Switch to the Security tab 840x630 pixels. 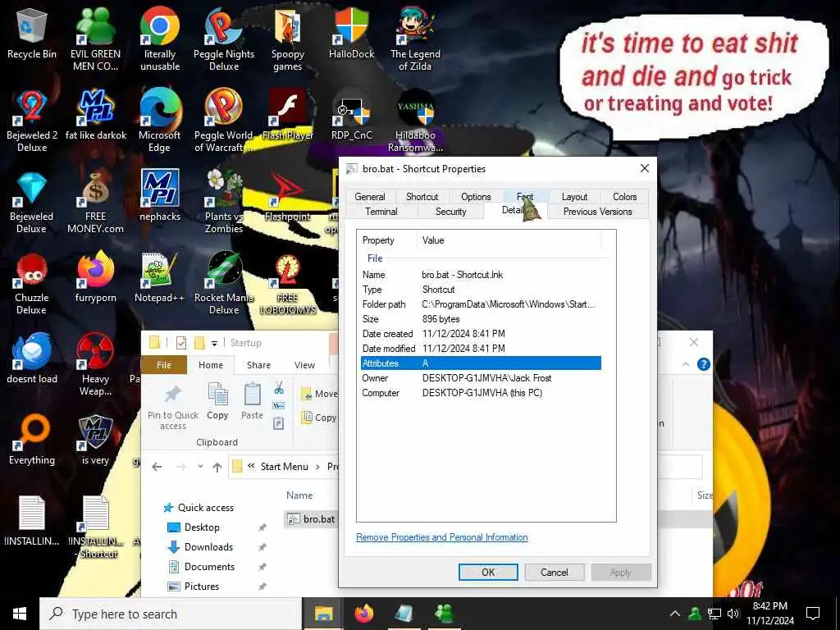pos(451,212)
